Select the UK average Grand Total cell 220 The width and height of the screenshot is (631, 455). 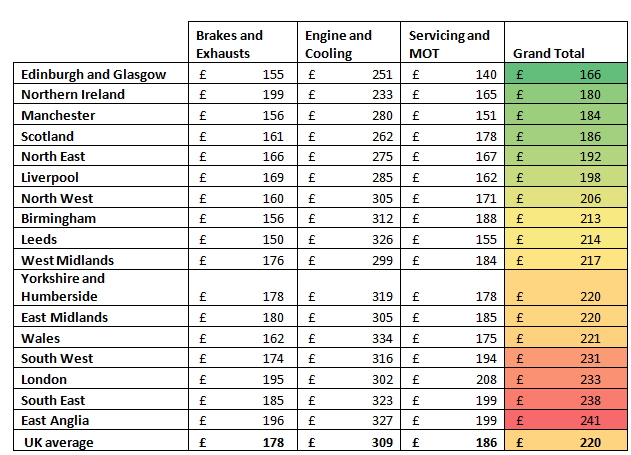click(567, 442)
